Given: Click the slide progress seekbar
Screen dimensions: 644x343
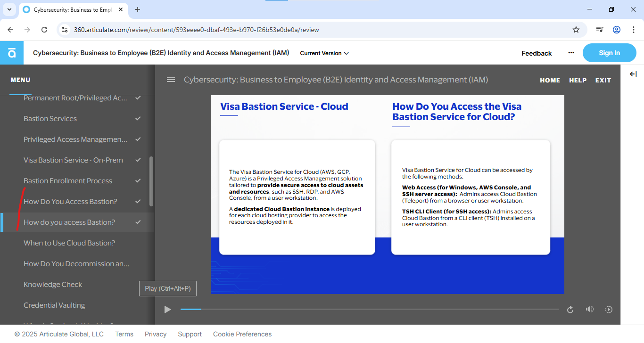Looking at the screenshot, I should coord(370,310).
